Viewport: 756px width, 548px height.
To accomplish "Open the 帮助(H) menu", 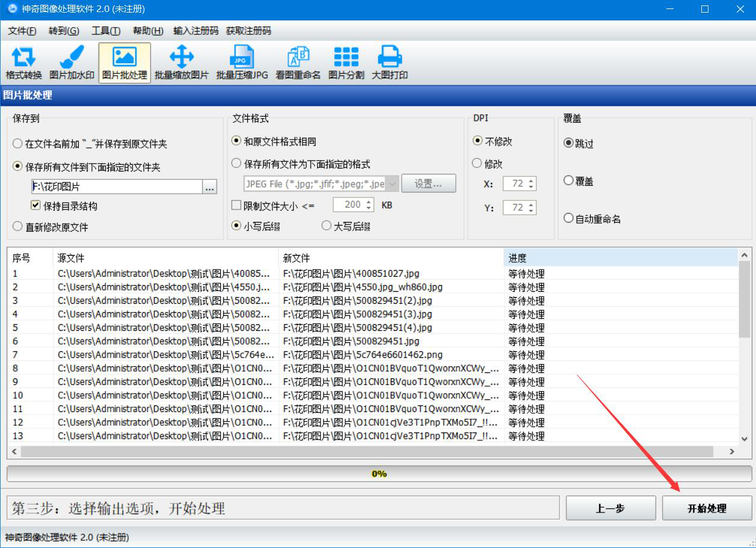I will click(x=148, y=31).
